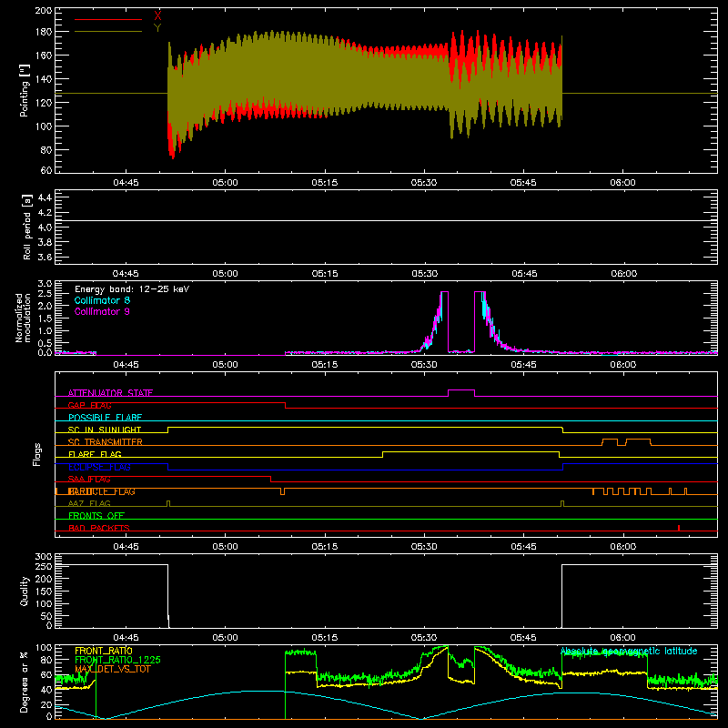Viewport: 728px width, 728px height.
Task: Click the 05:15 tick label under Roll period plot
Action: coord(325,274)
